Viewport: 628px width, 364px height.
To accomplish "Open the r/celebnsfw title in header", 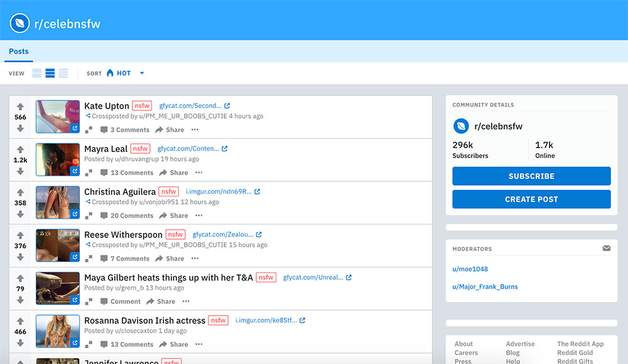I will [67, 24].
